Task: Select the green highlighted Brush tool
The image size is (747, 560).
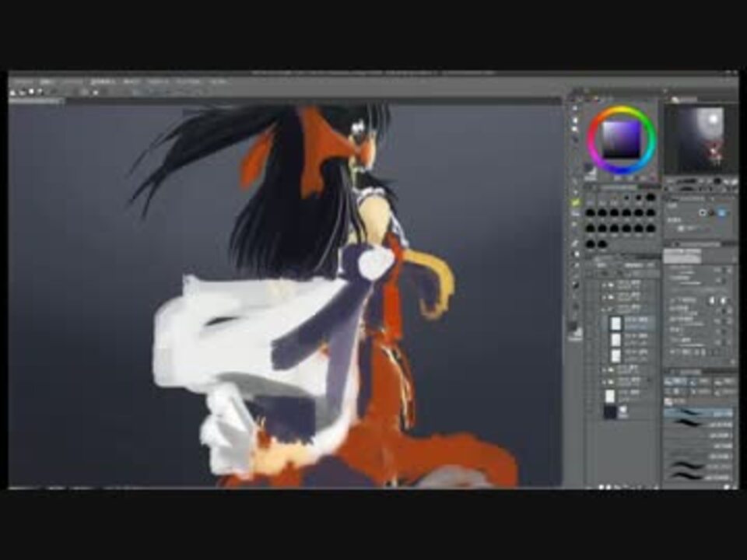Action: [576, 202]
